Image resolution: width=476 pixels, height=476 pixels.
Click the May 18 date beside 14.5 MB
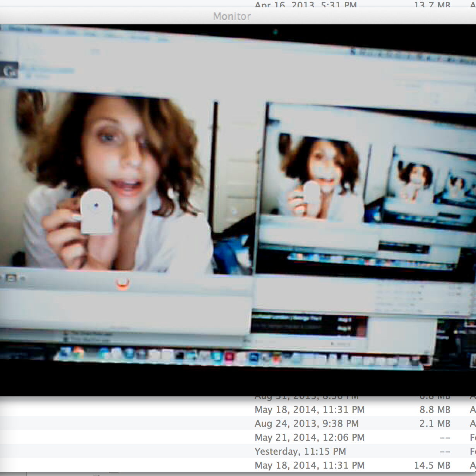click(x=310, y=465)
